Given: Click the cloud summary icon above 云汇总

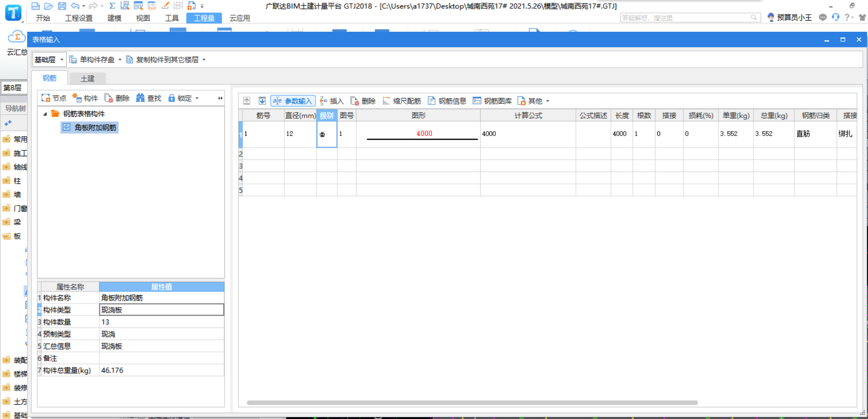Looking at the screenshot, I should 17,37.
